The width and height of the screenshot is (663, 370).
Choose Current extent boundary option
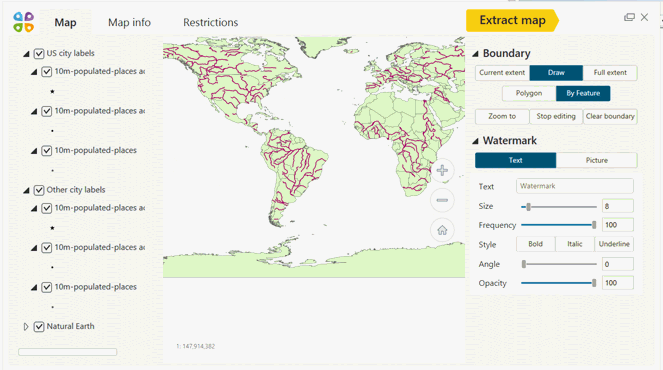coord(502,73)
